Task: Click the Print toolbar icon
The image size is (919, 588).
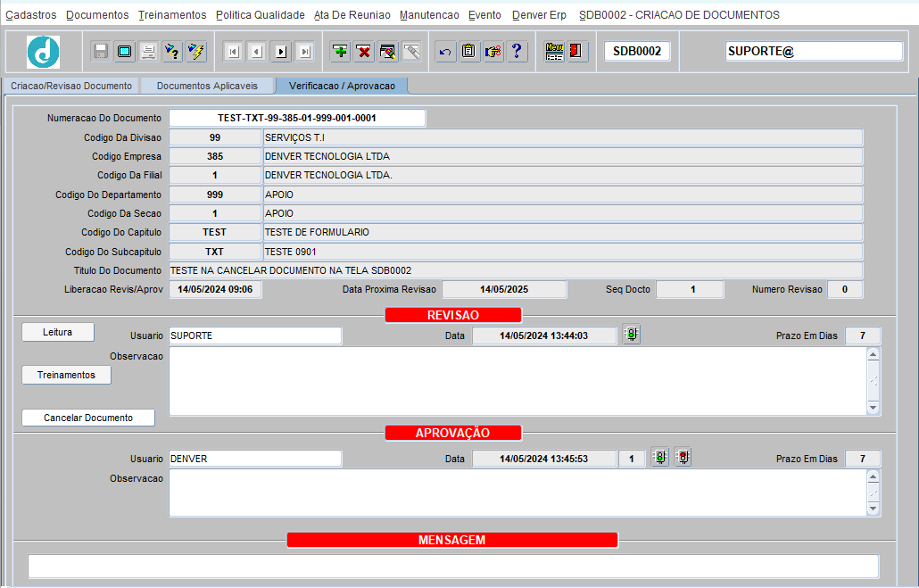Action: coord(149,52)
